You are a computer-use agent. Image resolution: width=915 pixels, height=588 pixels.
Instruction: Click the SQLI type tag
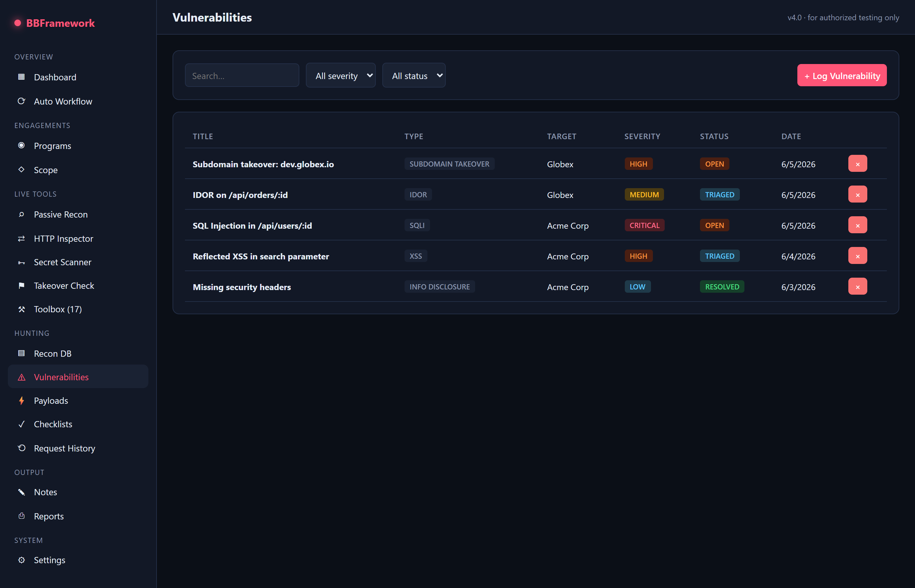(417, 225)
